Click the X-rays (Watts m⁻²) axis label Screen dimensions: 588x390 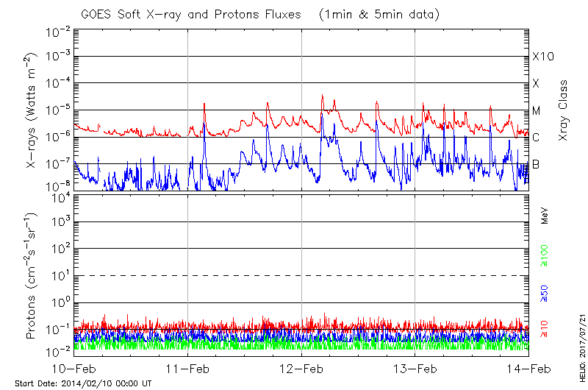click(x=33, y=110)
